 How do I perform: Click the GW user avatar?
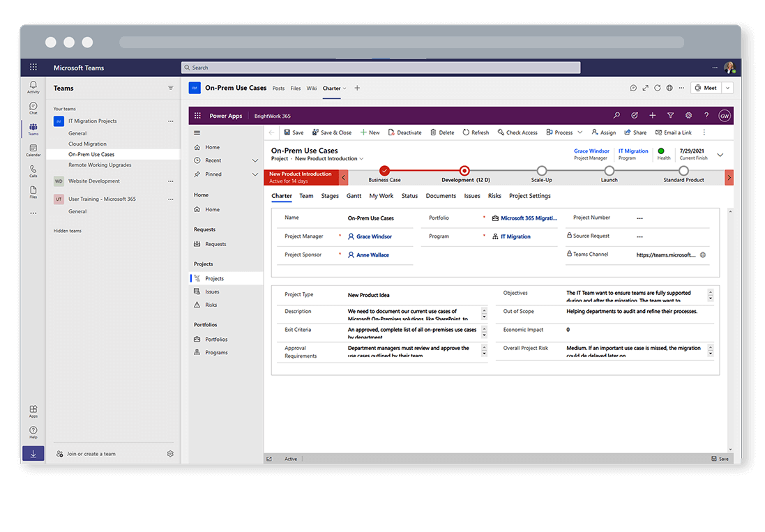[x=725, y=116]
